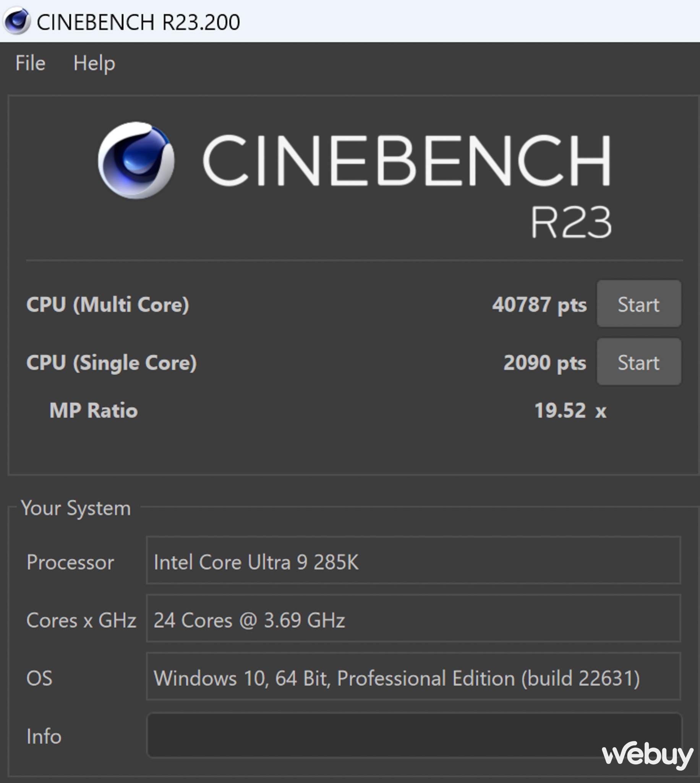The image size is (700, 783).
Task: Click the MP Ratio 19.52 x value
Action: (570, 410)
